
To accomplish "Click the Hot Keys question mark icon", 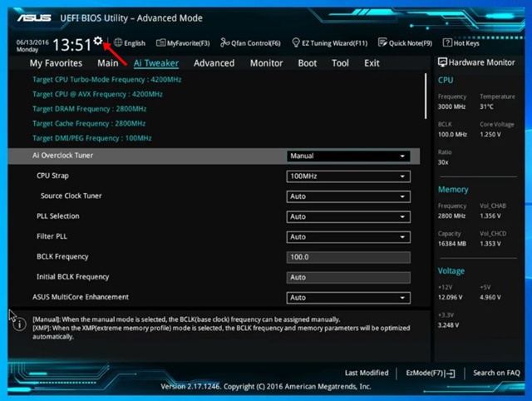I will click(x=448, y=43).
